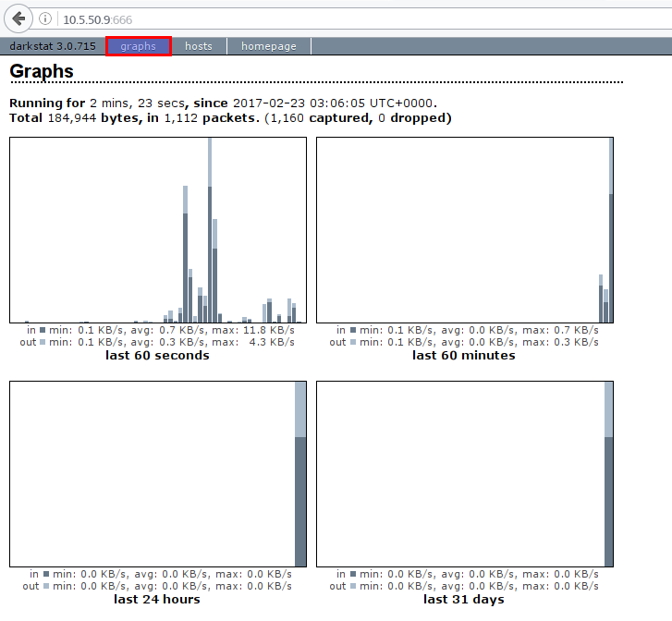Screen dimensions: 672x621
Task: Open the graphs tab
Action: tap(139, 46)
